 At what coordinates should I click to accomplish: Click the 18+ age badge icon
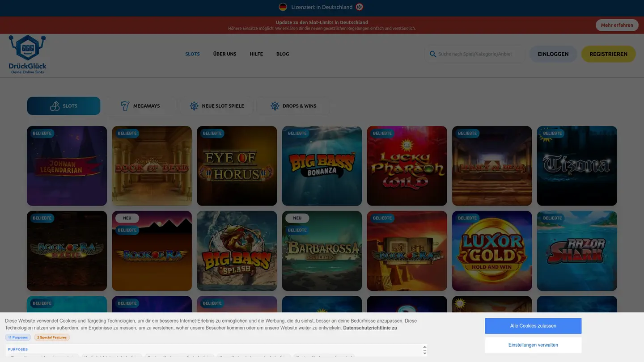[x=360, y=7]
